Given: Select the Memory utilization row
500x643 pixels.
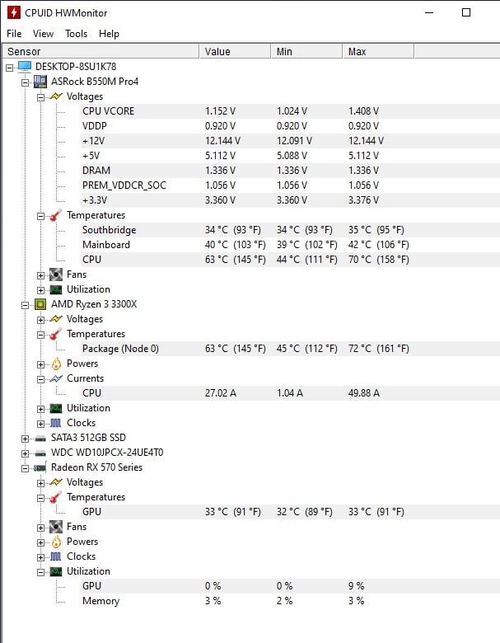Looking at the screenshot, I should pyautogui.click(x=290, y=601).
